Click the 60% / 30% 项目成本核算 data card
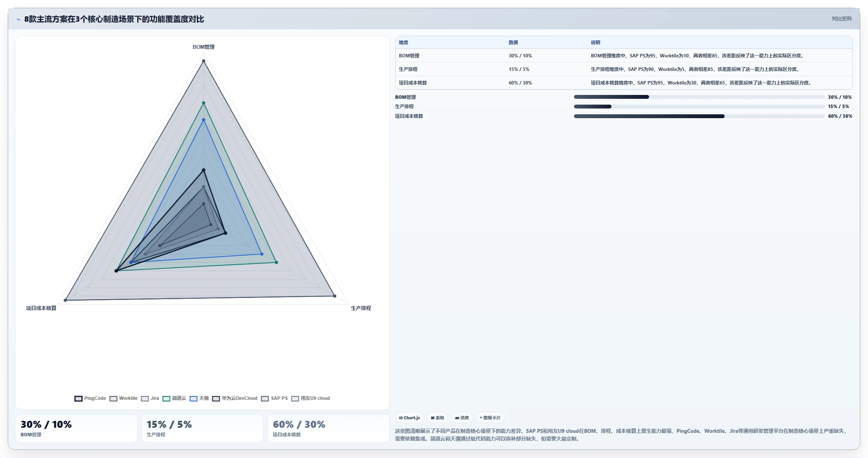 tap(328, 428)
